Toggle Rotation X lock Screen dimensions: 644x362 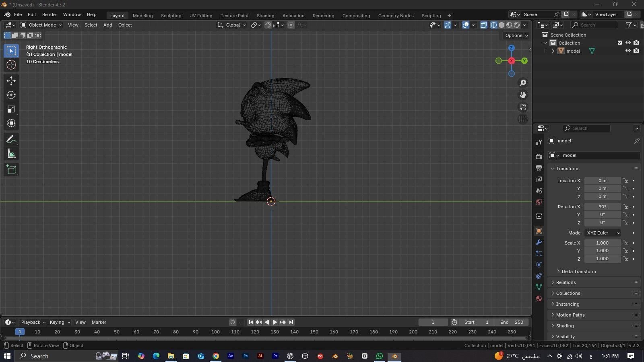pos(625,207)
